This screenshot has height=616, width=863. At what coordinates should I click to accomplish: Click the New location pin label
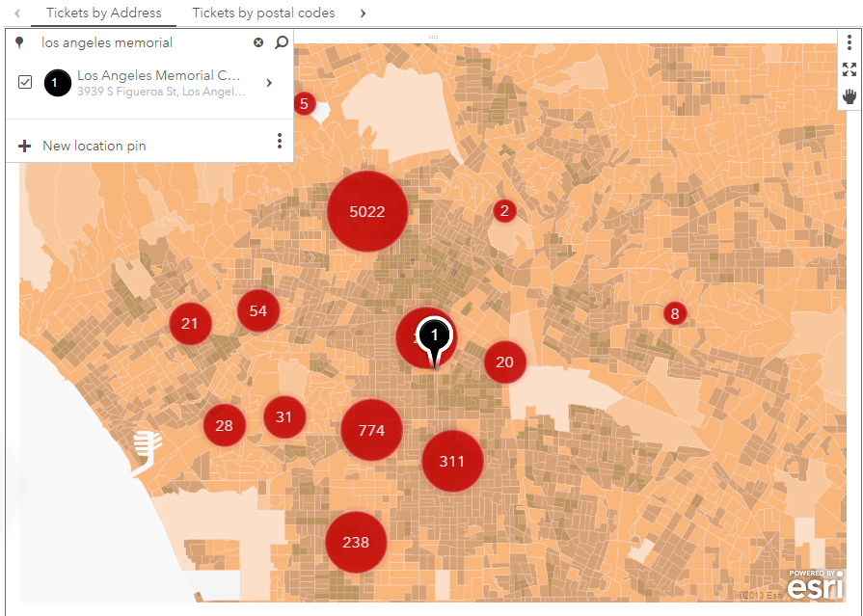pos(94,146)
